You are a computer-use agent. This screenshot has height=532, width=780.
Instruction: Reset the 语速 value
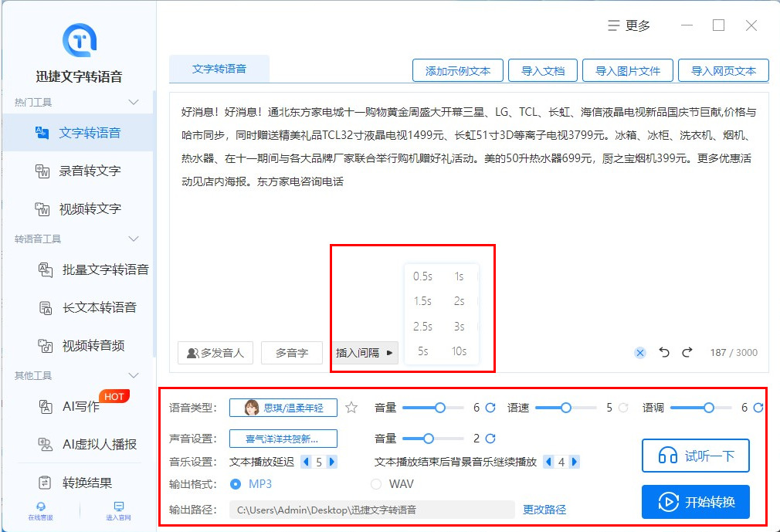(623, 408)
